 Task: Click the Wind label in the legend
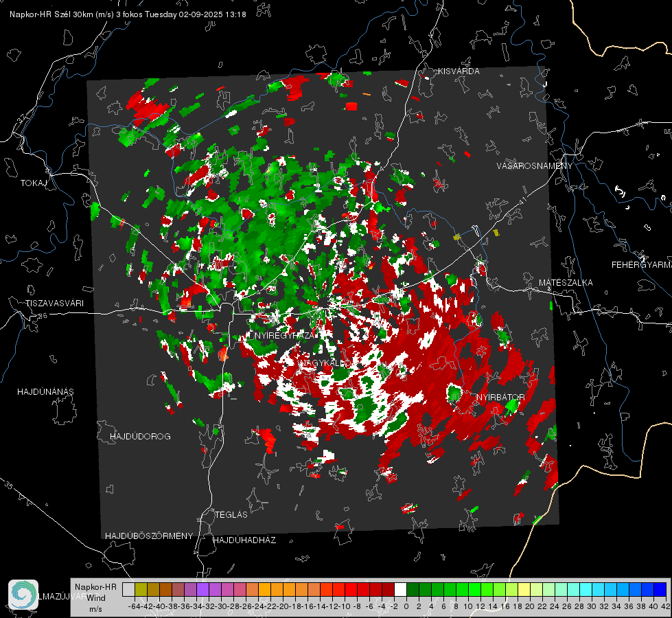96,598
